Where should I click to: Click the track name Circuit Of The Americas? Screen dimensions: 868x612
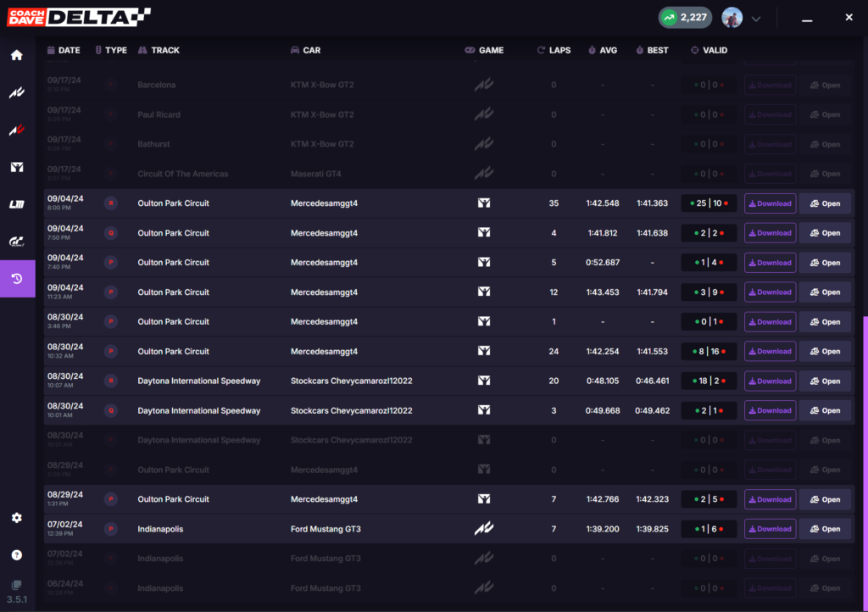[x=183, y=174]
